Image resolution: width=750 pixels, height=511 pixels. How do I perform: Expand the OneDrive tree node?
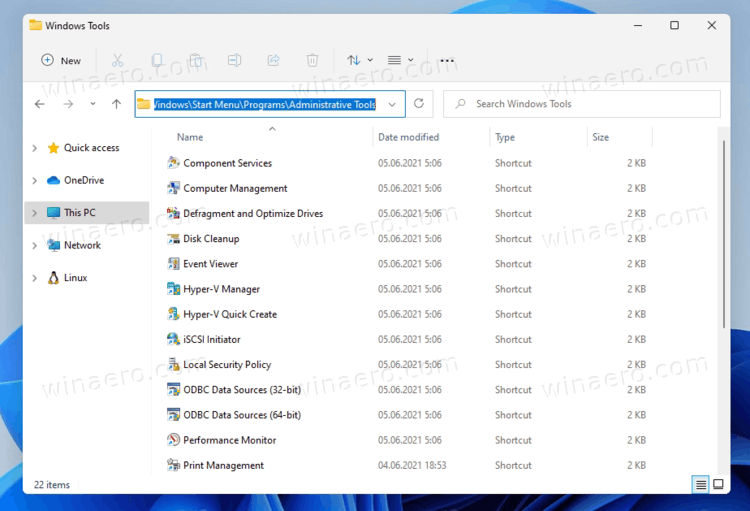click(x=34, y=180)
